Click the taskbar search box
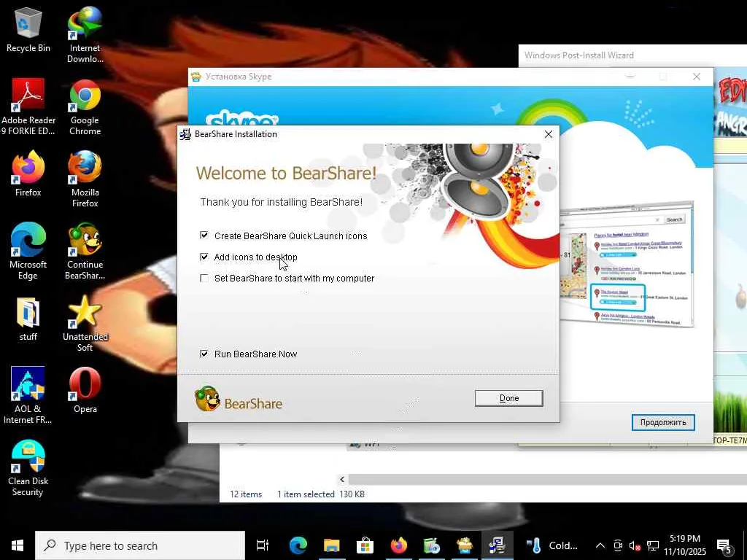Screen dimensions: 747x560 pos(140,545)
